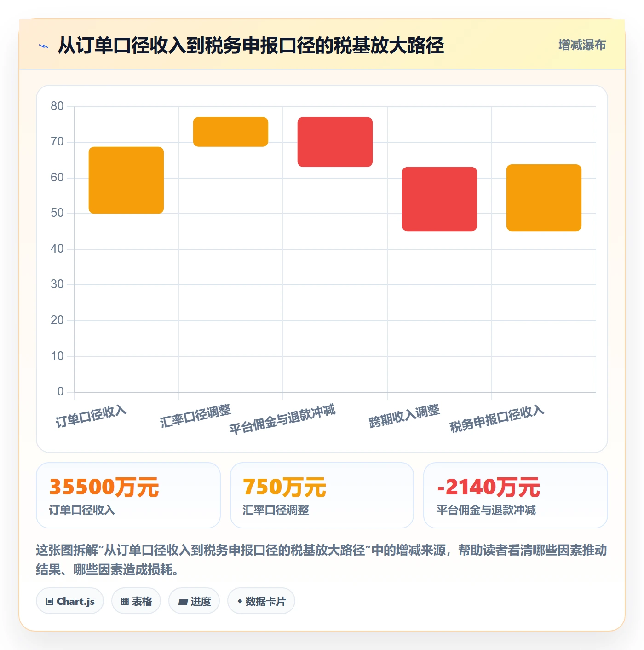Screen dimensions: 644x650
Task: Click the red bar for 跨期收入调整
Action: (x=439, y=199)
